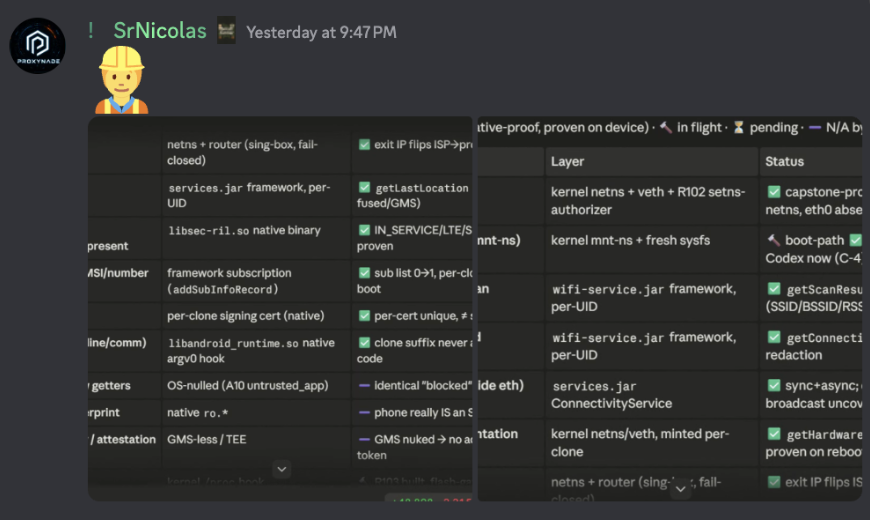This screenshot has height=520, width=870.
Task: Click hammer icon beside 'in flight' legend
Action: [x=666, y=128]
